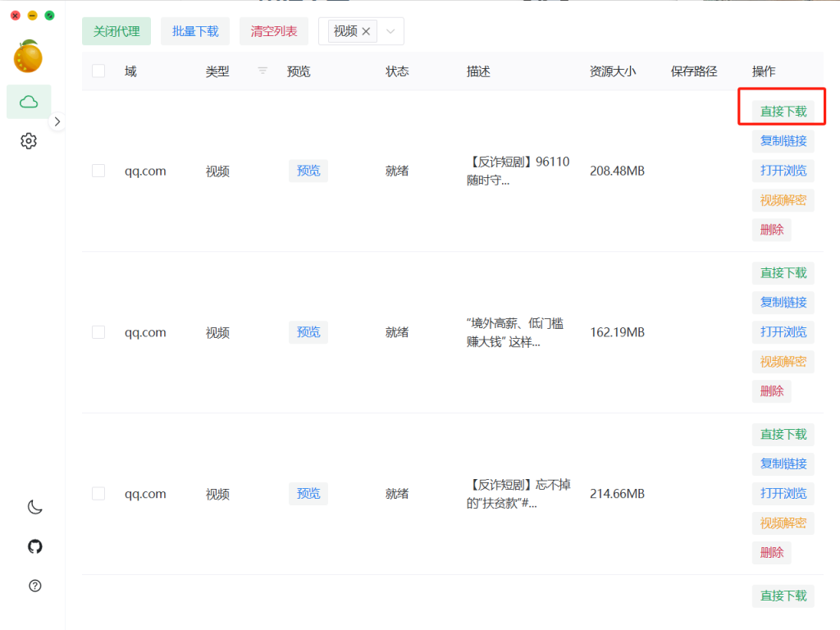Remove the 视频 tag with its × mark
The height and width of the screenshot is (630, 840).
click(x=366, y=30)
